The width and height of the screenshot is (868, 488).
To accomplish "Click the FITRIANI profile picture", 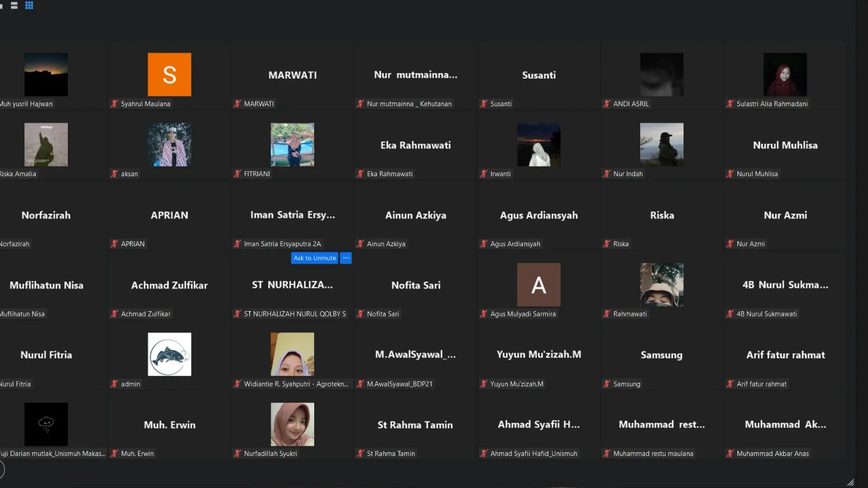I will (292, 144).
